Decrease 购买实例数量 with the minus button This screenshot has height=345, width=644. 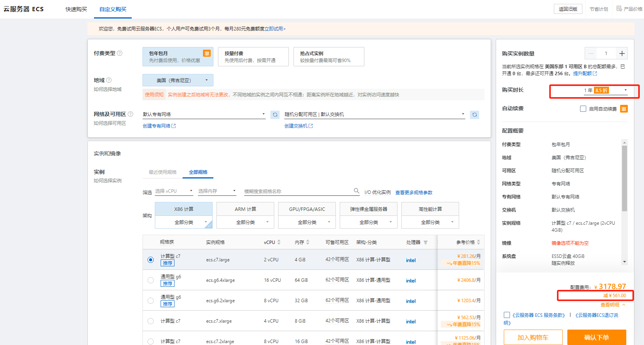pos(591,53)
